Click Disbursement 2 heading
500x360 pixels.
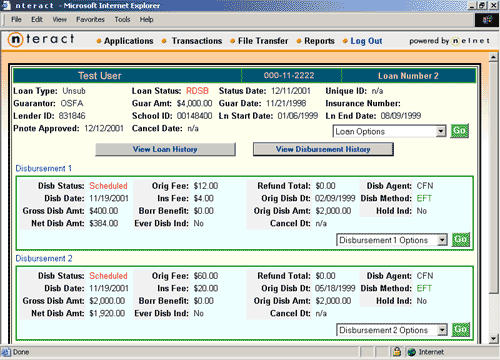click(x=44, y=258)
